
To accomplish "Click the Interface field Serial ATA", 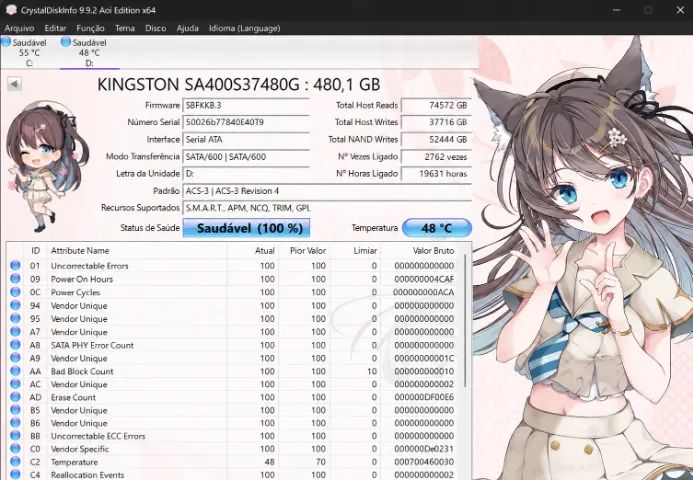I will click(246, 139).
